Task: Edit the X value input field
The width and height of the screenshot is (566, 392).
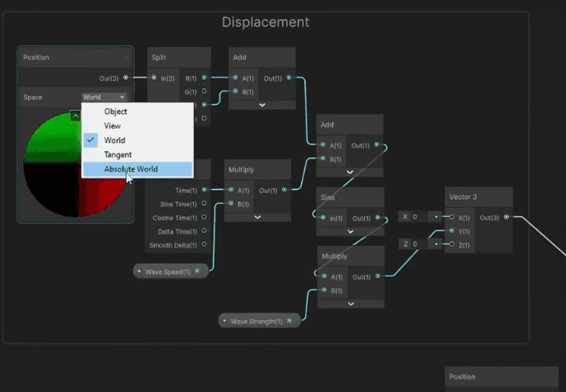Action: tap(419, 216)
